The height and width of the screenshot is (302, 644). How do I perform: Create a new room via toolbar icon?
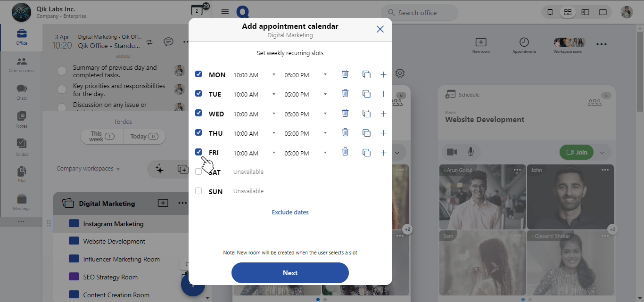pyautogui.click(x=481, y=45)
